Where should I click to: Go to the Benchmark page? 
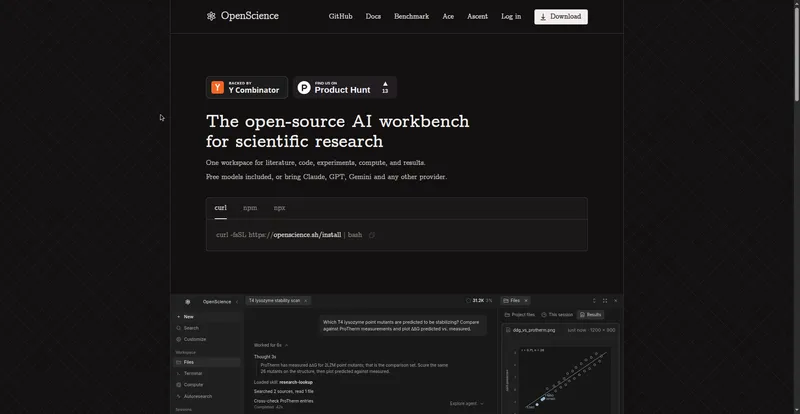click(411, 16)
